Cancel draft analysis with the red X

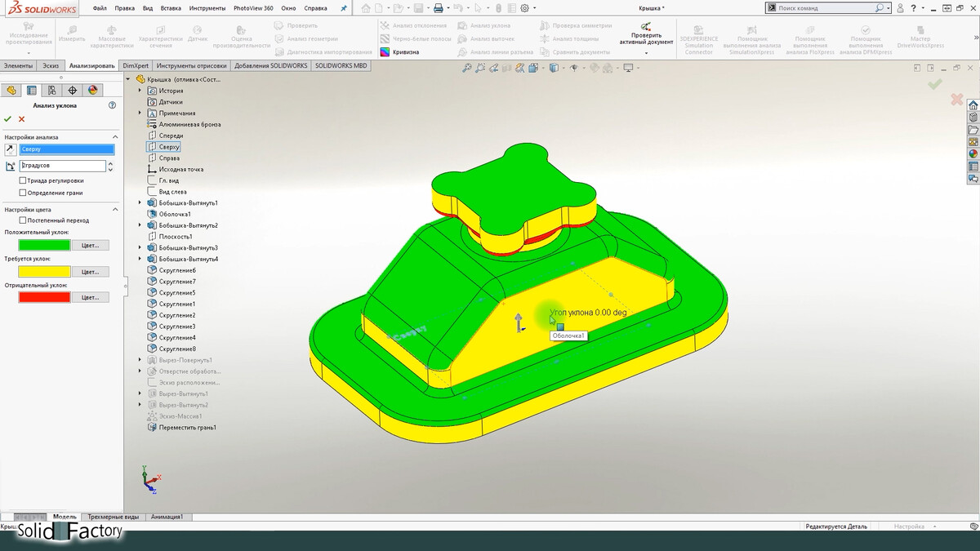(22, 119)
